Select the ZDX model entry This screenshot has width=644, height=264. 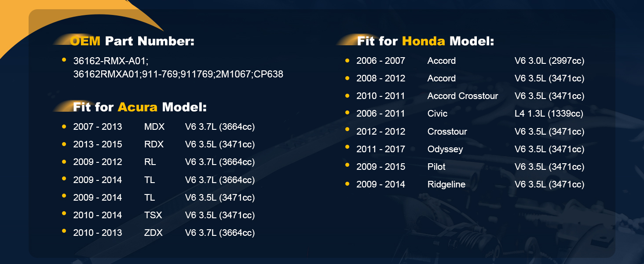point(153,233)
